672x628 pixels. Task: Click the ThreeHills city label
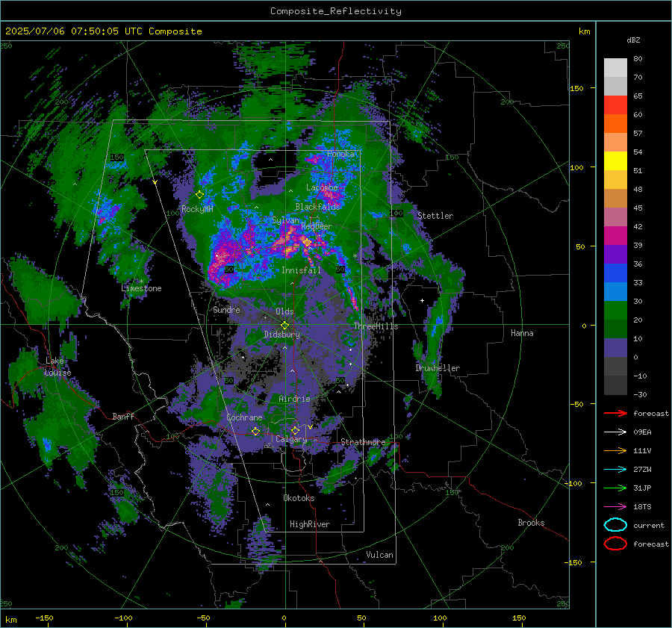(x=376, y=326)
